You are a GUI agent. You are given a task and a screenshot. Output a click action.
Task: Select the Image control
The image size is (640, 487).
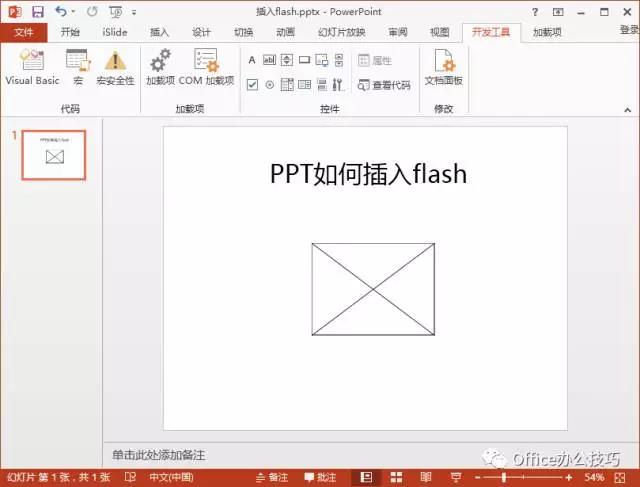[x=322, y=60]
